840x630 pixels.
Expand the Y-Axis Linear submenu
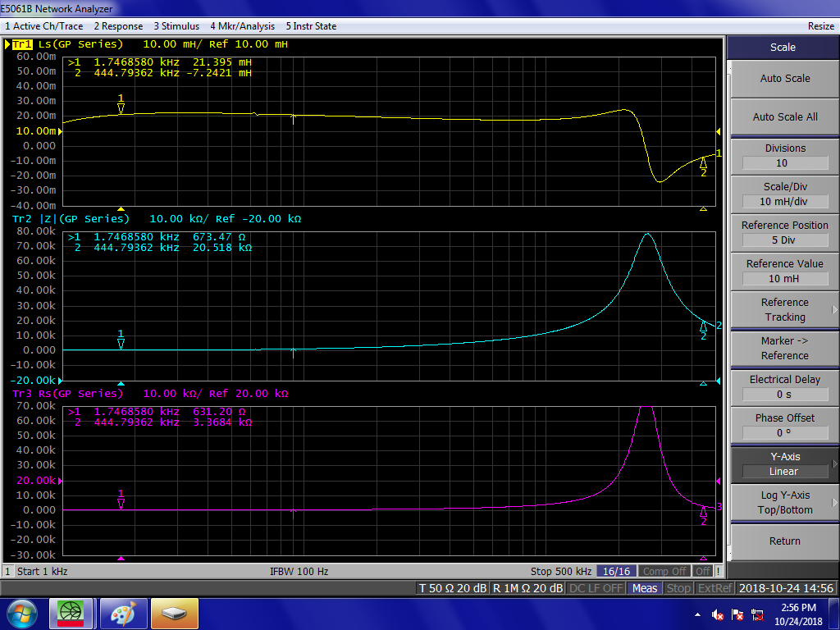(785, 464)
